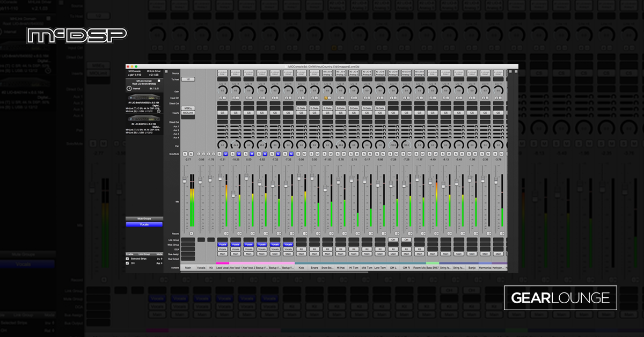Open the MIOLimit insert on Main

[x=188, y=113]
